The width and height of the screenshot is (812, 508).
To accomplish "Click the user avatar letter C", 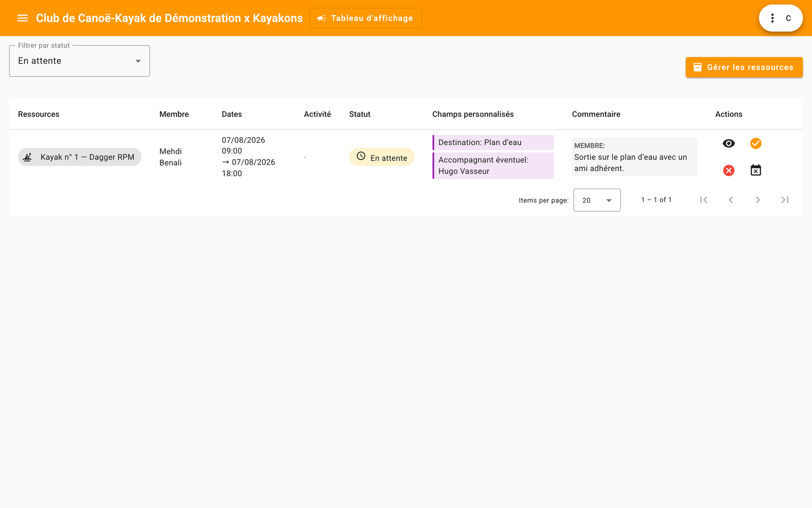I will coord(788,18).
